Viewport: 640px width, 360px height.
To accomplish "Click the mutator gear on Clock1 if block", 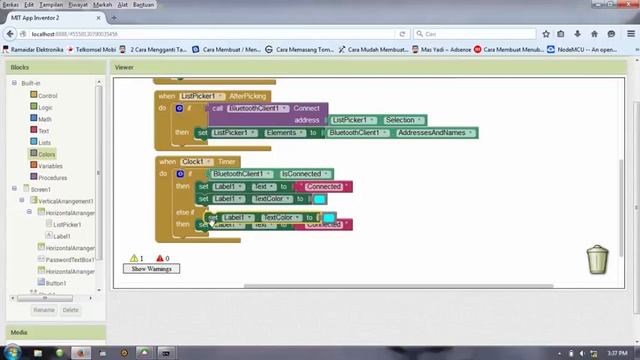I will click(x=180, y=174).
